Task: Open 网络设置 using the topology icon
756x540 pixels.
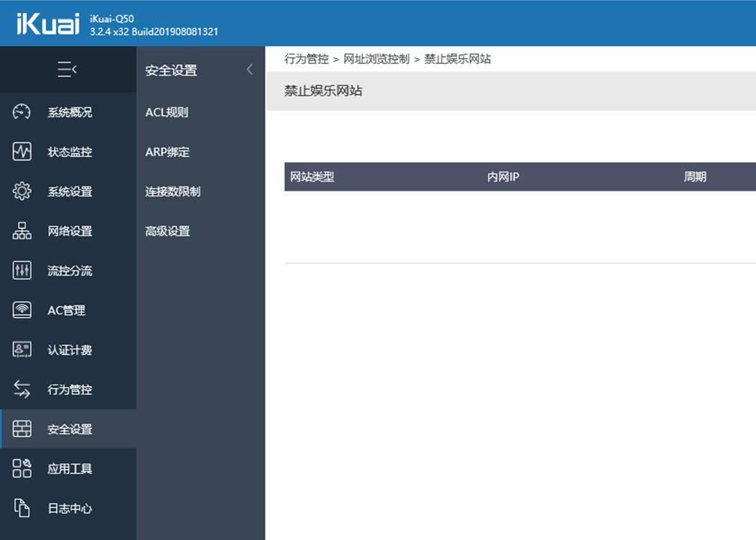Action: [21, 230]
